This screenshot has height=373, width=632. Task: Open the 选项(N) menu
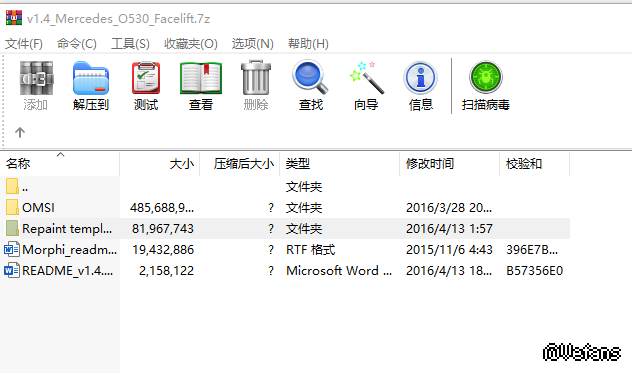pyautogui.click(x=253, y=44)
